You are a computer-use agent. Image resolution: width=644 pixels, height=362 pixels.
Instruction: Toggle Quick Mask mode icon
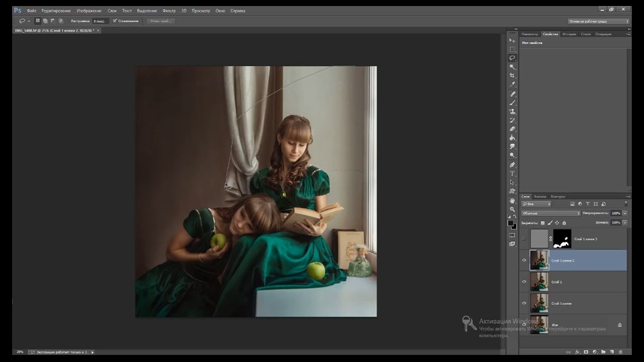[x=512, y=235]
